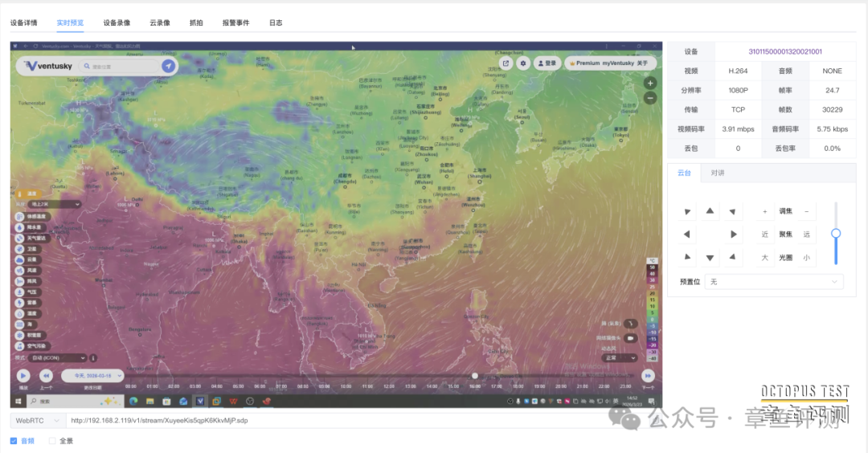
Task: Select the 空气污染 air pollution layer
Action: tap(31, 345)
